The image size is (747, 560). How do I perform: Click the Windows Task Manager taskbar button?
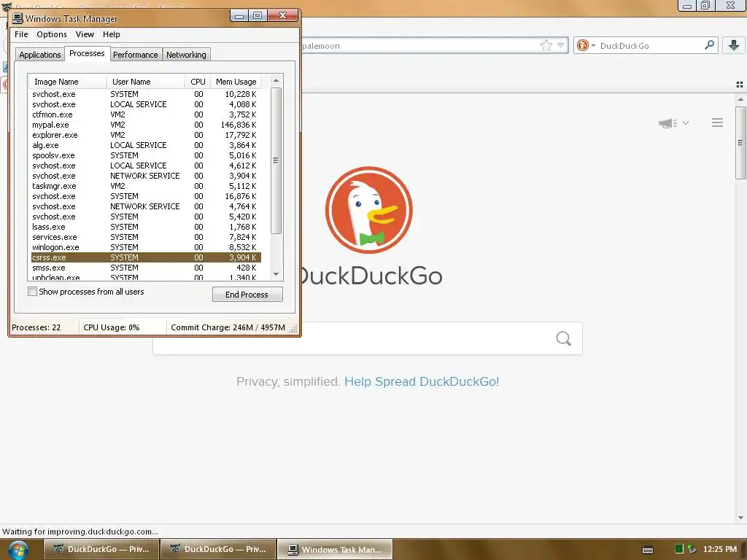[x=335, y=549]
